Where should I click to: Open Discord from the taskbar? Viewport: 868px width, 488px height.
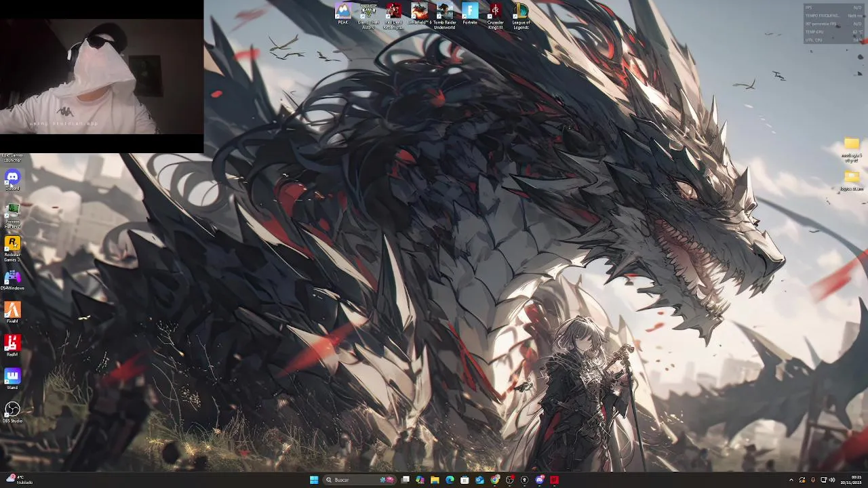540,480
